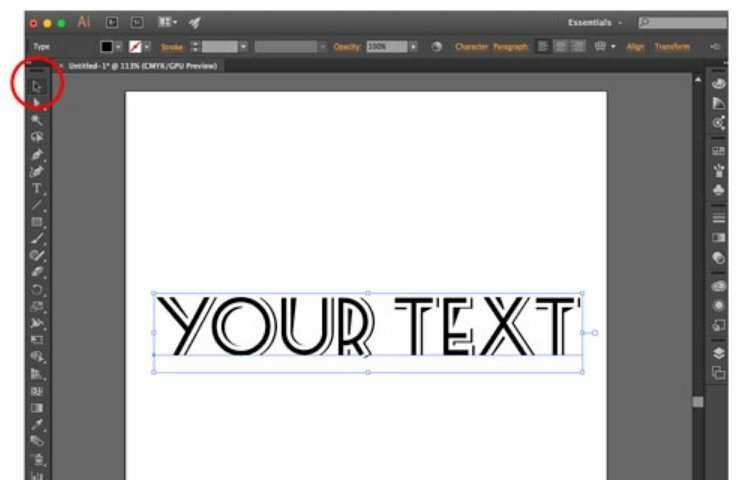Select the Pen tool
746x480 pixels.
(37, 154)
